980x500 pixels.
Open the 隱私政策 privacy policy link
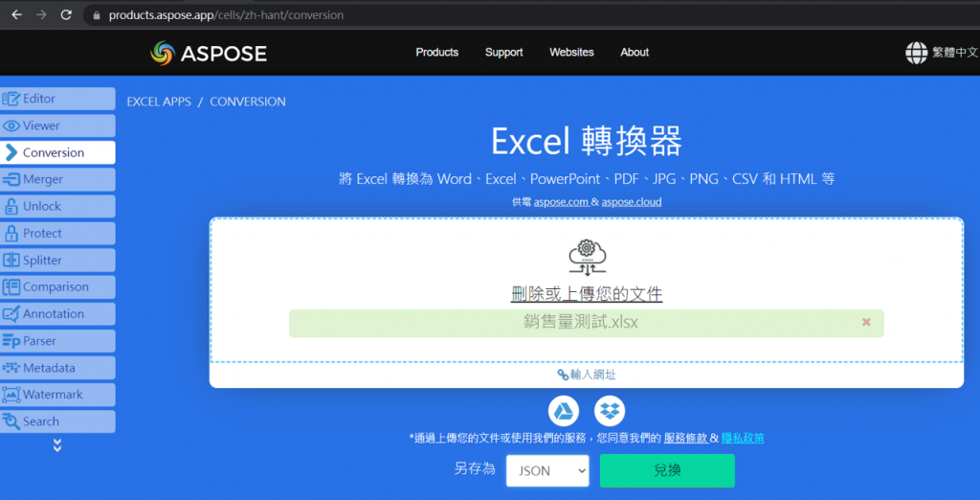(743, 438)
